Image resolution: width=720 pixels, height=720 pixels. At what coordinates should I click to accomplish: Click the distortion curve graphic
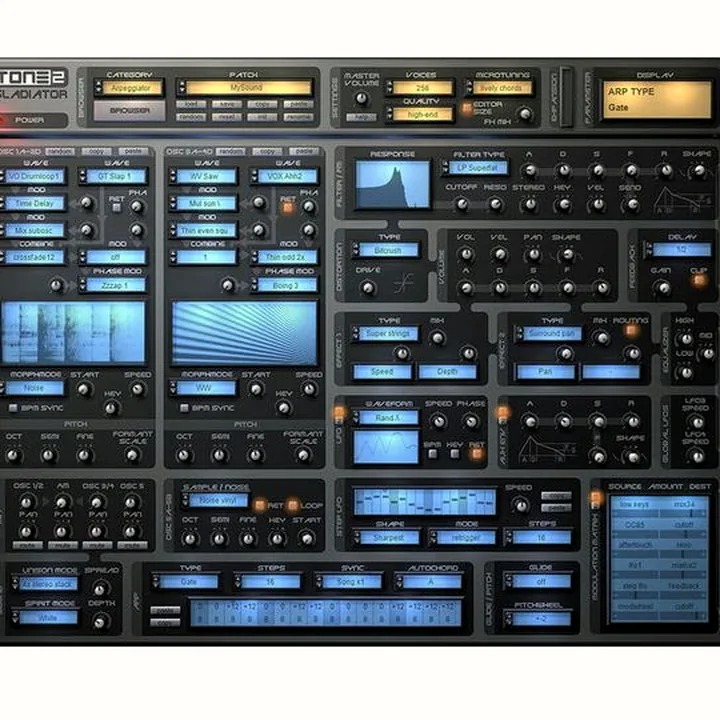403,283
